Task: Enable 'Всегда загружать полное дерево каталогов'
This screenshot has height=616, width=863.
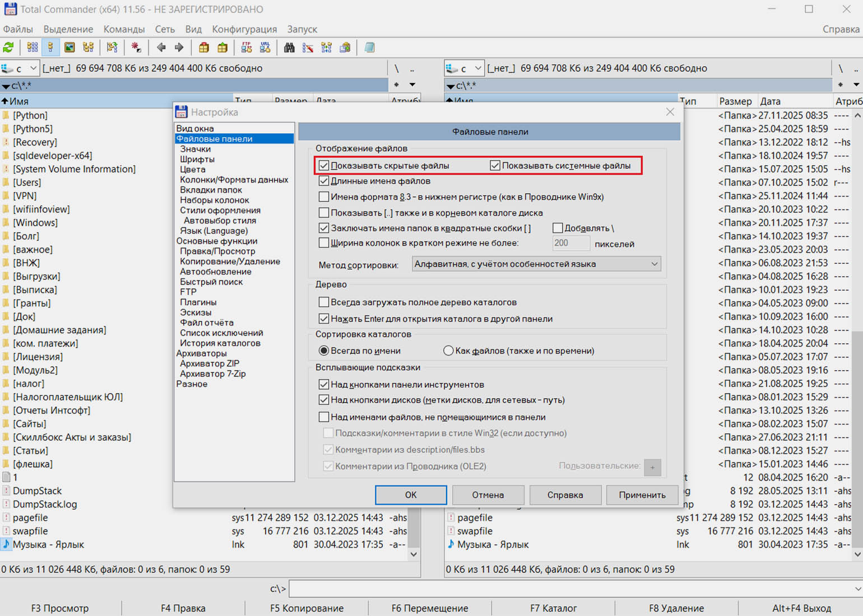Action: pos(324,302)
